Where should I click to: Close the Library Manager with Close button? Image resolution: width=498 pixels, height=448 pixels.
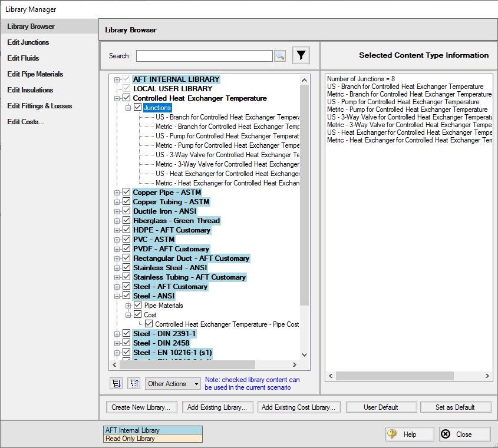(x=464, y=434)
